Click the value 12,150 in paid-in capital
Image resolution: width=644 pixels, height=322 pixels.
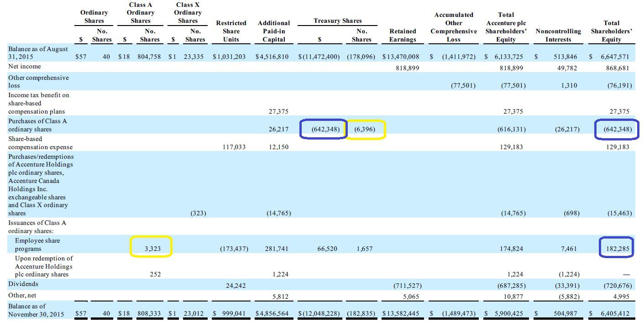278,147
